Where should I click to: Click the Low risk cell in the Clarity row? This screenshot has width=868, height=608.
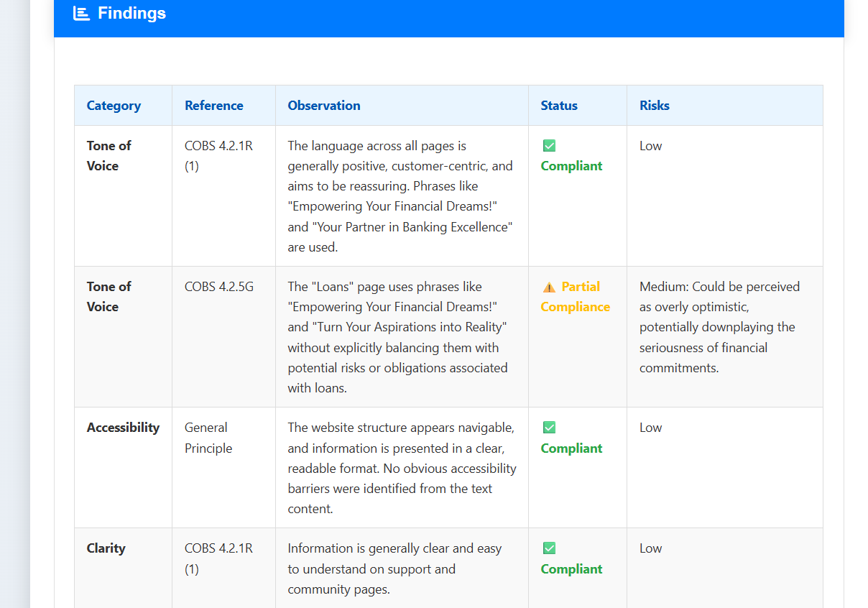point(650,548)
